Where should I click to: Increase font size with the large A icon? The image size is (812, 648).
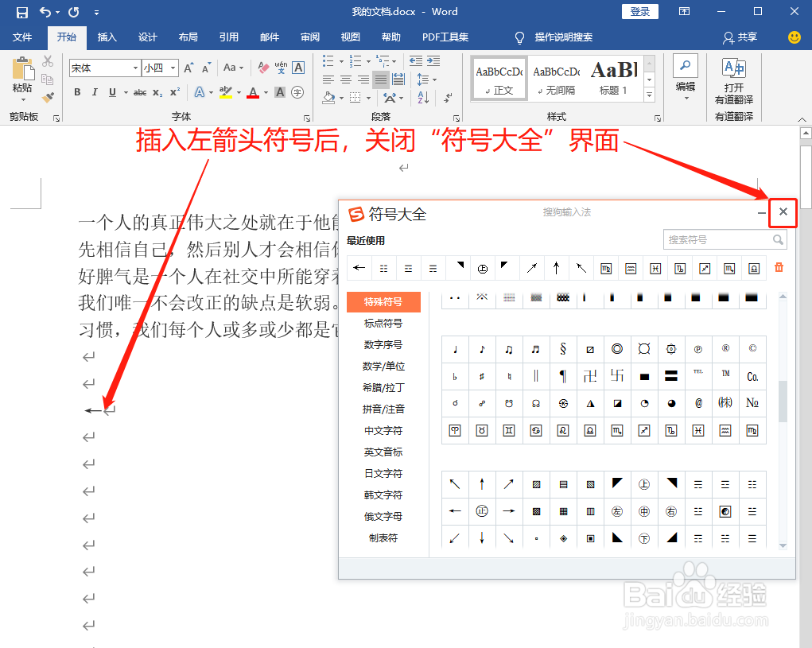pyautogui.click(x=188, y=68)
